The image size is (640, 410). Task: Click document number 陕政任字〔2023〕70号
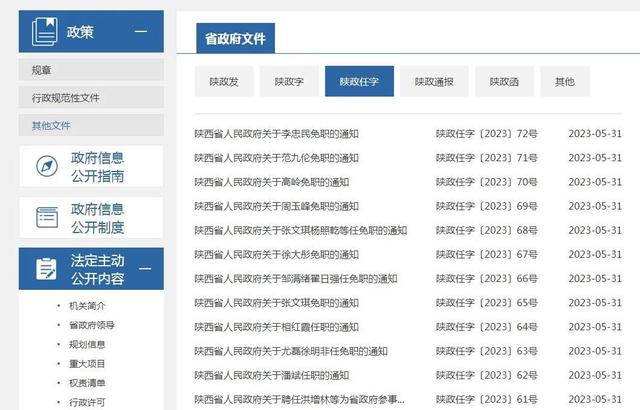coord(487,182)
